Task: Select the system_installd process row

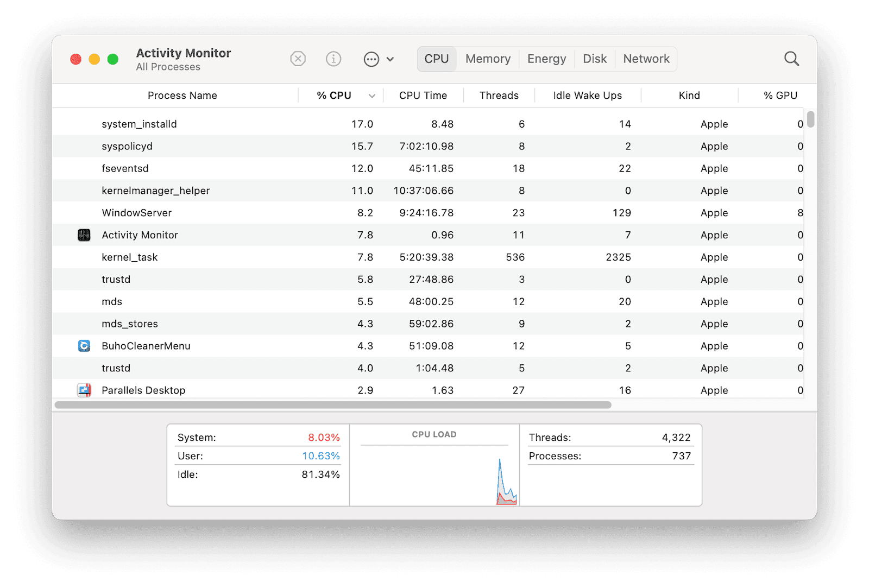Action: [x=428, y=124]
